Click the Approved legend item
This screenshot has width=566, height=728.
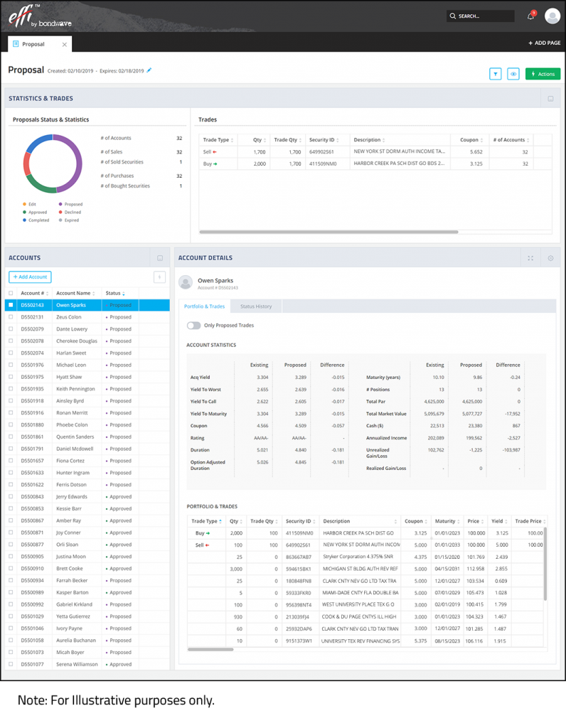click(x=35, y=212)
